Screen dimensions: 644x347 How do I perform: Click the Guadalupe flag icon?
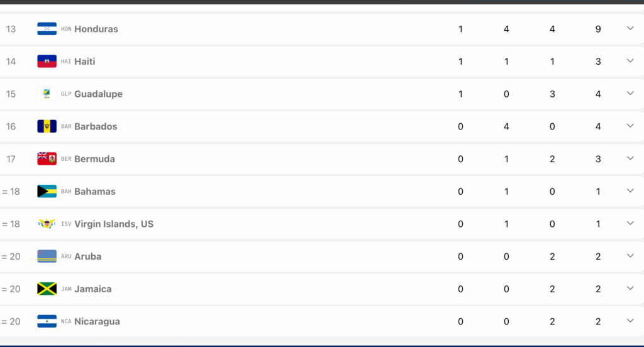[x=47, y=94]
